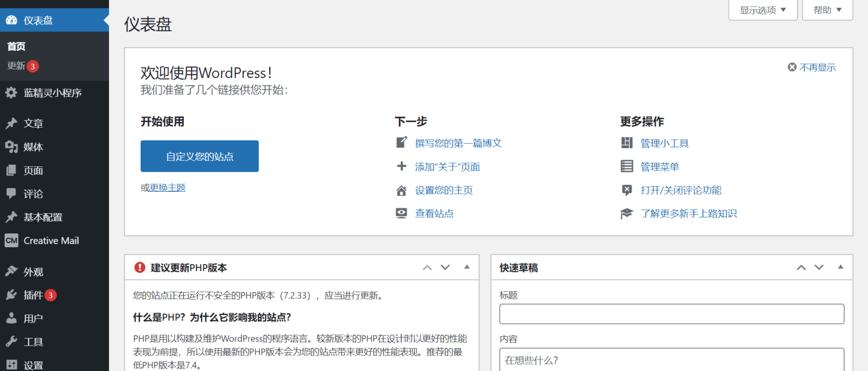Screen dimensions: 868x371
Task: Follow the 更换主题 link
Action: pyautogui.click(x=168, y=188)
